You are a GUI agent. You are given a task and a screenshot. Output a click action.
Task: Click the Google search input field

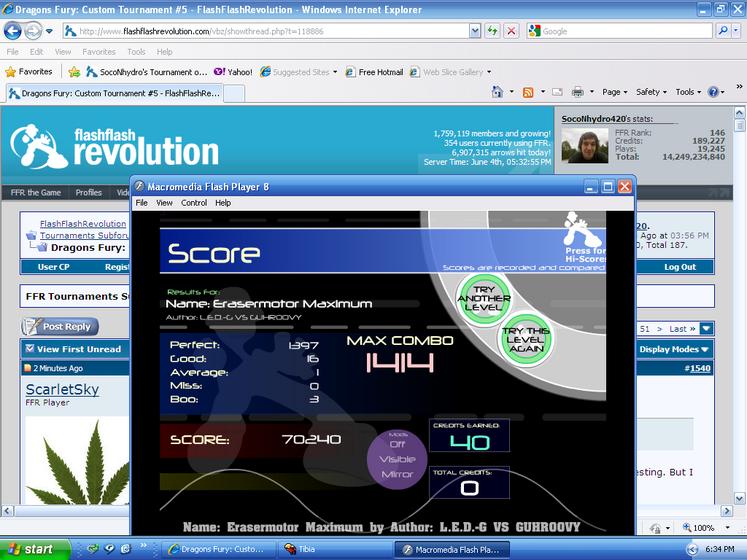tap(619, 31)
